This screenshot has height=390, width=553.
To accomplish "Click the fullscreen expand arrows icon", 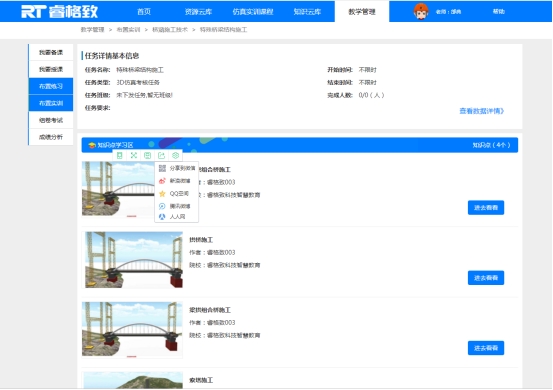I will 134,156.
